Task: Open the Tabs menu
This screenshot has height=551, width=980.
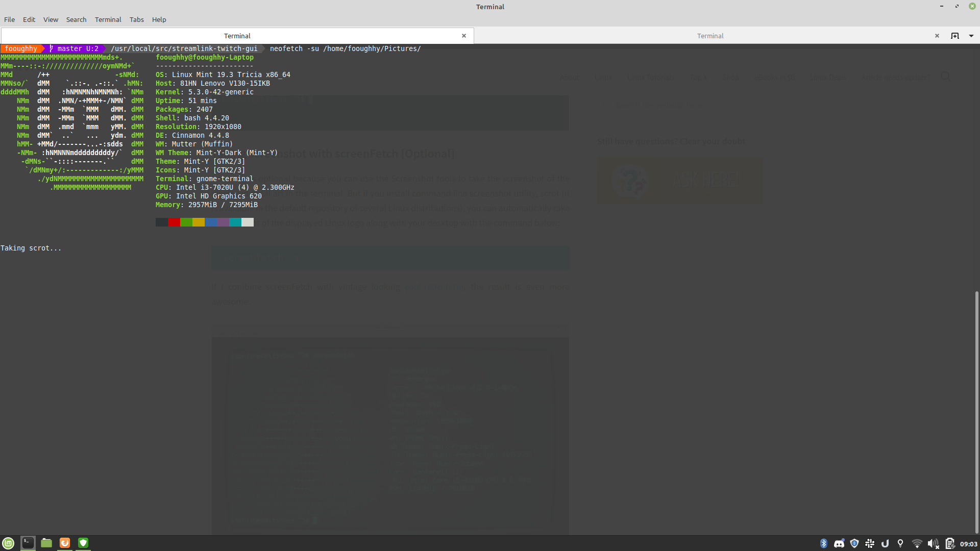Action: pyautogui.click(x=137, y=19)
